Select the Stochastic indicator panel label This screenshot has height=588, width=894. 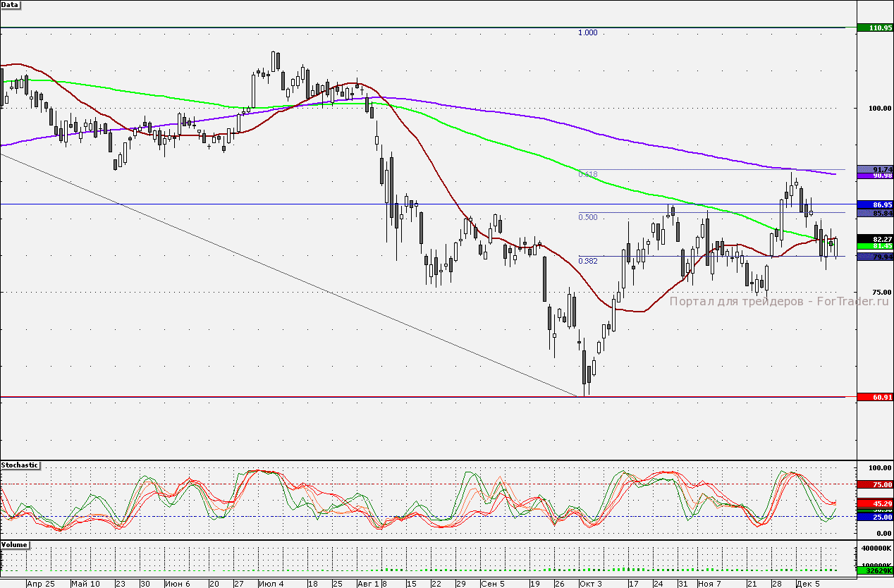pyautogui.click(x=20, y=465)
